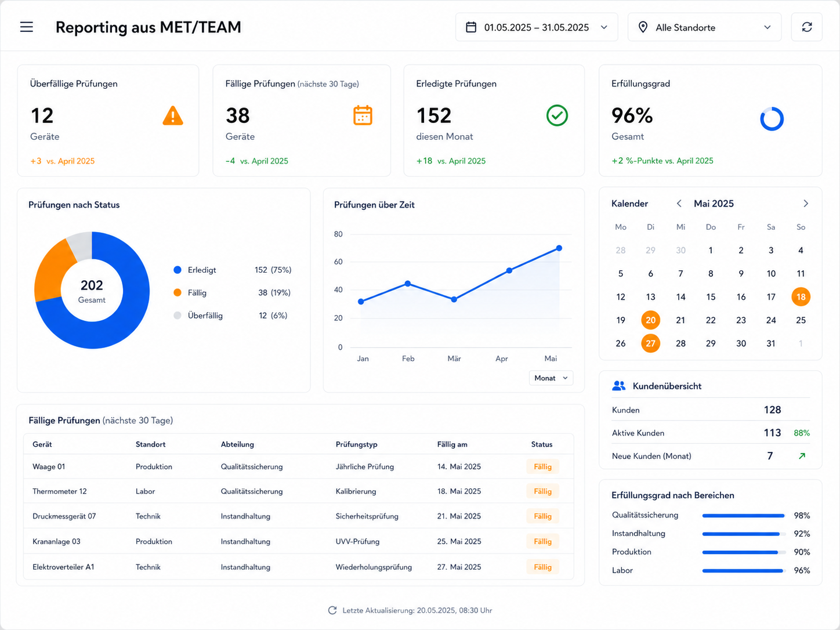The image size is (840, 630).
Task: Click the orange warning triangle icon
Action: point(173,115)
